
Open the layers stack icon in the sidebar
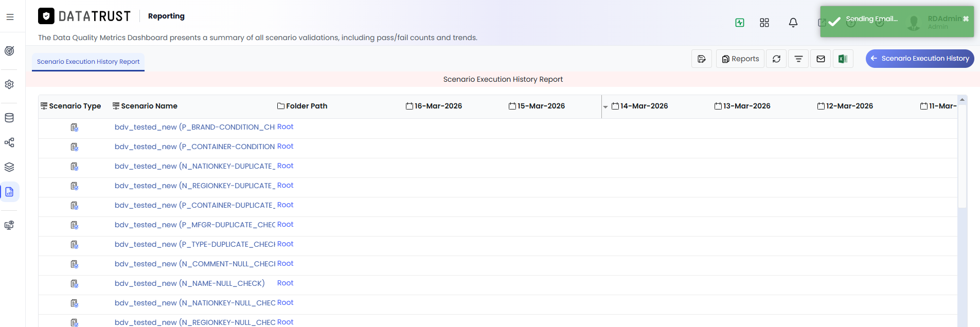click(9, 167)
